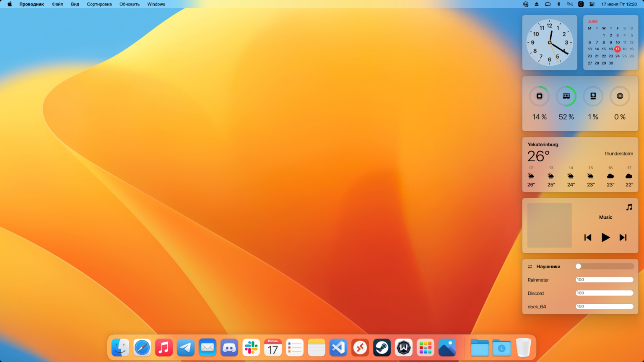
Task: Select day 24 in the calendar widget
Action: (x=618, y=56)
